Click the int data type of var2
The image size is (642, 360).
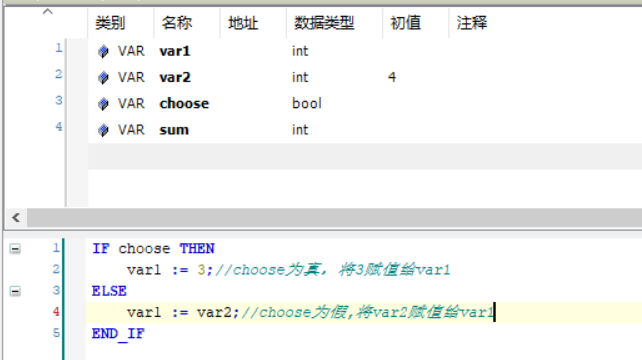click(300, 77)
